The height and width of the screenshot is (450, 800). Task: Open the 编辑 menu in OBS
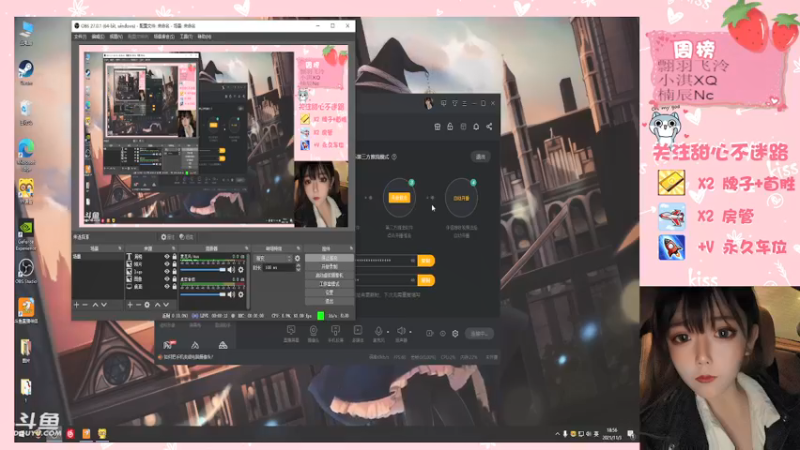coord(98,37)
